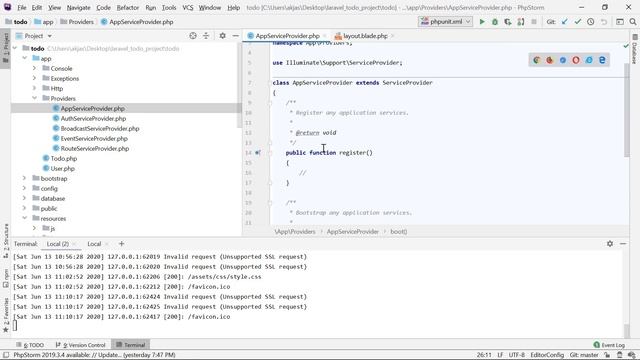This screenshot has height=360, width=640.
Task: Open the Navigate menu
Action: click(78, 7)
